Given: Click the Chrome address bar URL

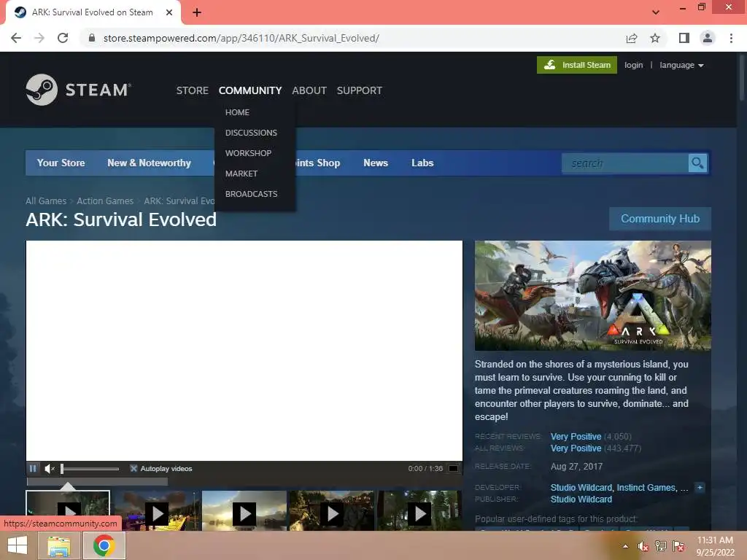Looking at the screenshot, I should coord(241,38).
